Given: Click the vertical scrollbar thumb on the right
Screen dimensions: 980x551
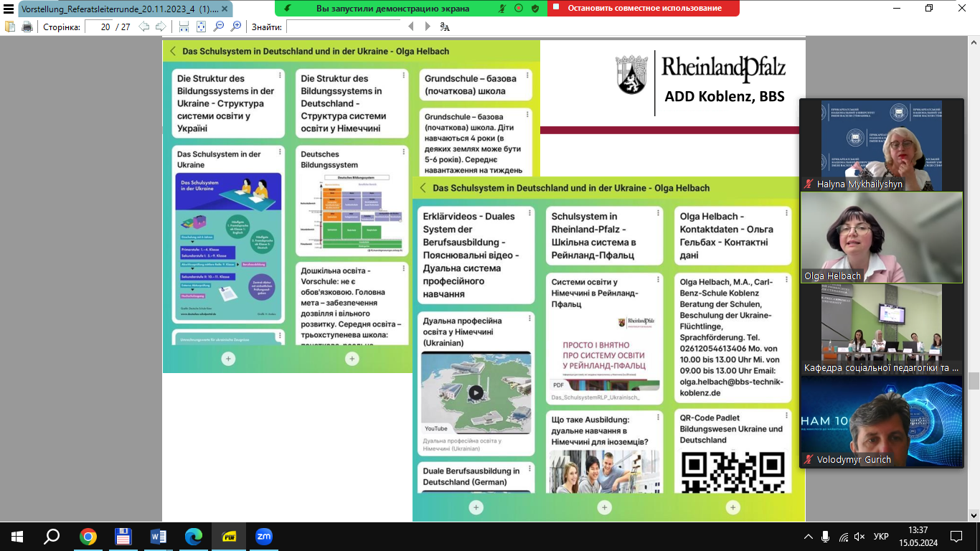Looking at the screenshot, I should coord(974,380).
